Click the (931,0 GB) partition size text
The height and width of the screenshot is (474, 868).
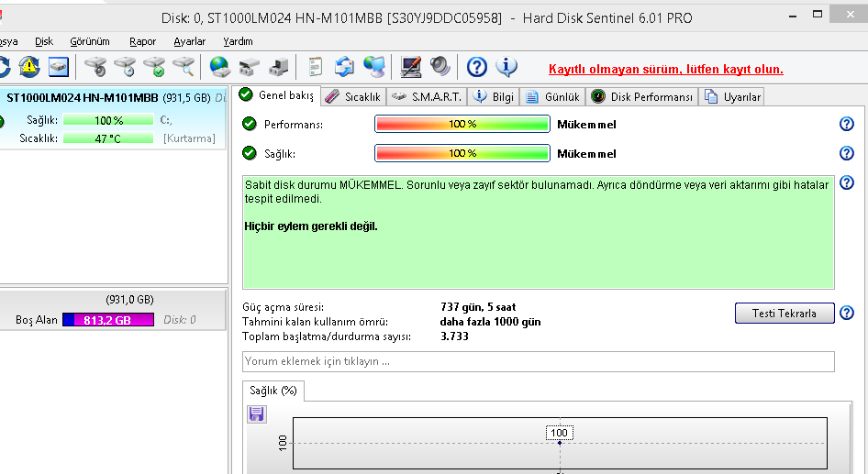point(129,299)
